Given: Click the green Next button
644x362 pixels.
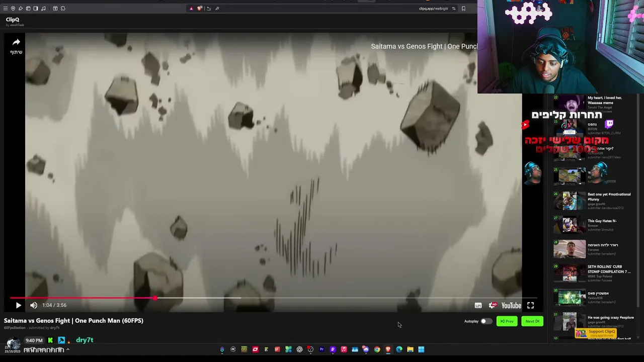Looking at the screenshot, I should (532, 321).
